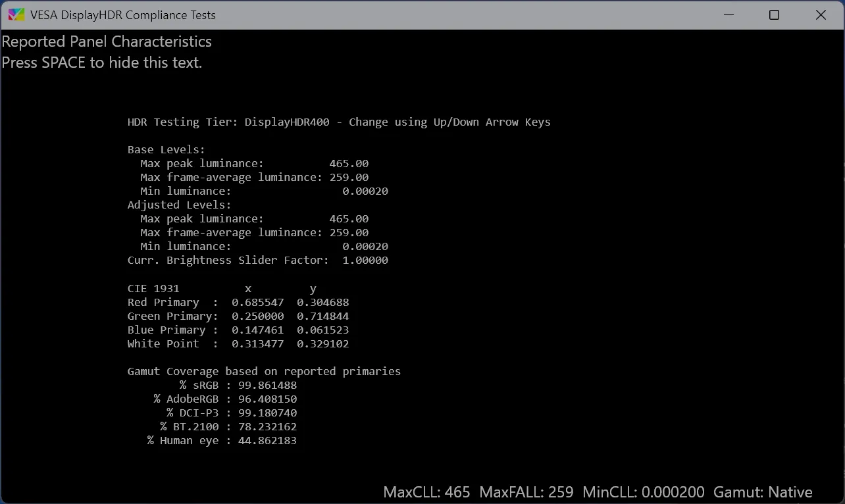Click the DCI-P3 gamut coverage value
Screen dimensions: 845x504
265,413
